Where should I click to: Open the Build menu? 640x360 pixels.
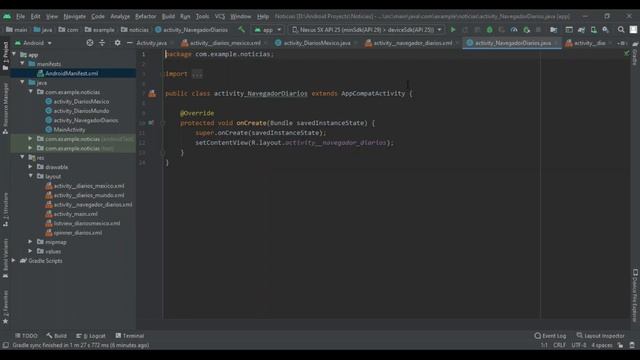pyautogui.click(x=168, y=16)
